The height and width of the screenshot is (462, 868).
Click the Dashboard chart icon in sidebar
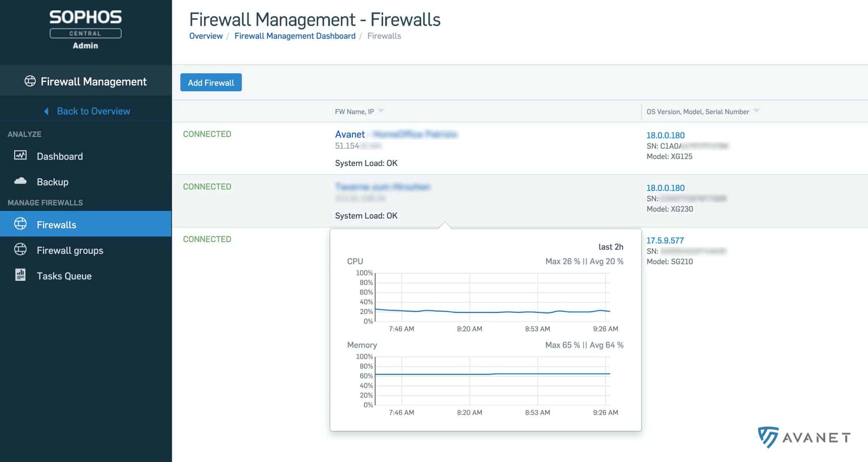[20, 155]
